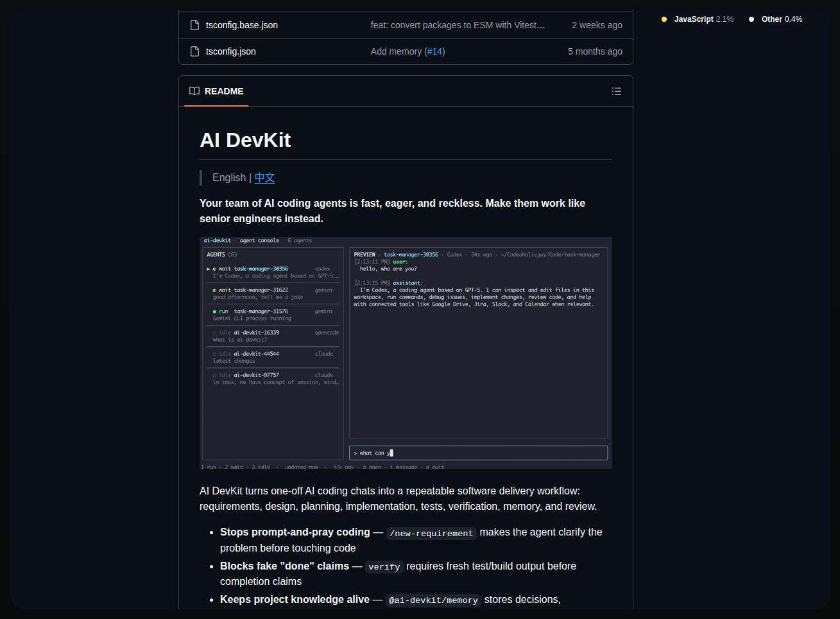Click the file icon beside tsconfig.base.json
The width and height of the screenshot is (840, 619).
coord(194,25)
